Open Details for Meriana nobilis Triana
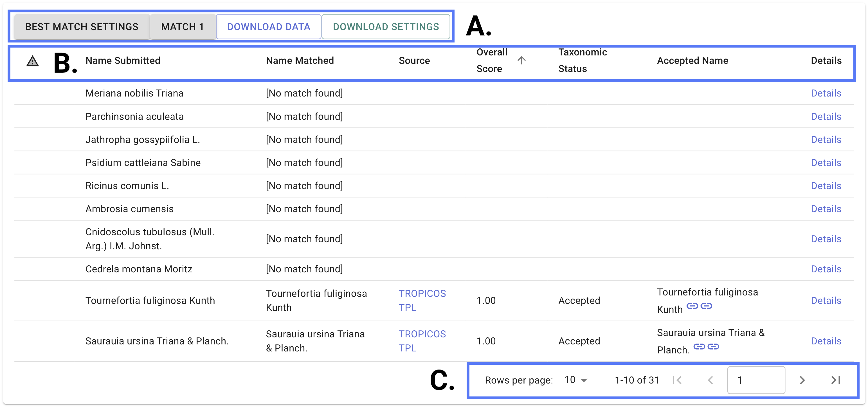The height and width of the screenshot is (408, 868). click(x=826, y=93)
